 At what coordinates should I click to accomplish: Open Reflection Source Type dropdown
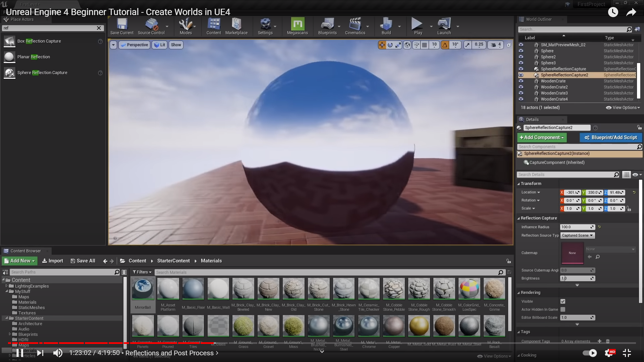click(x=577, y=235)
